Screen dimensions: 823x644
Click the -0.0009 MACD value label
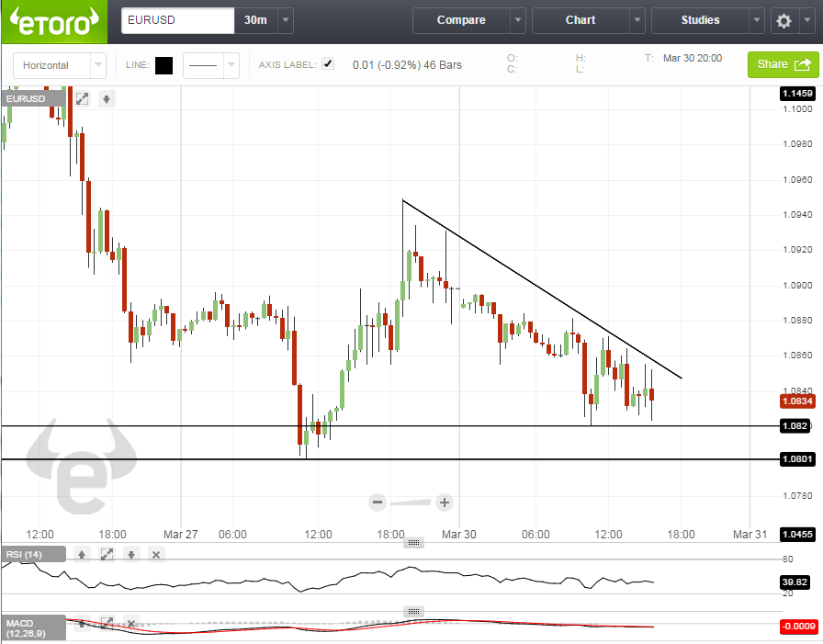[799, 627]
